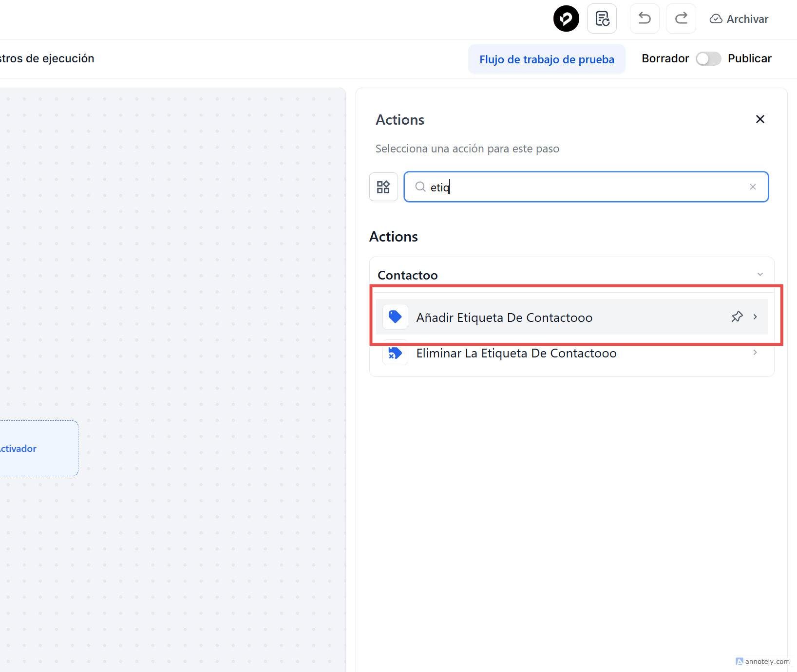Screen dimensions: 797x672
Task: Select Eliminar La Etiqueta De Contactooo
Action: point(516,354)
